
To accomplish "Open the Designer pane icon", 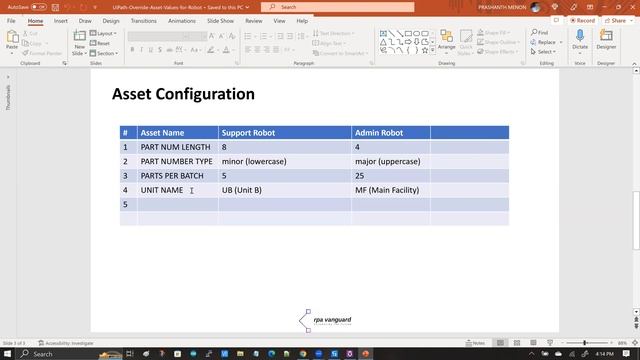I will click(606, 35).
